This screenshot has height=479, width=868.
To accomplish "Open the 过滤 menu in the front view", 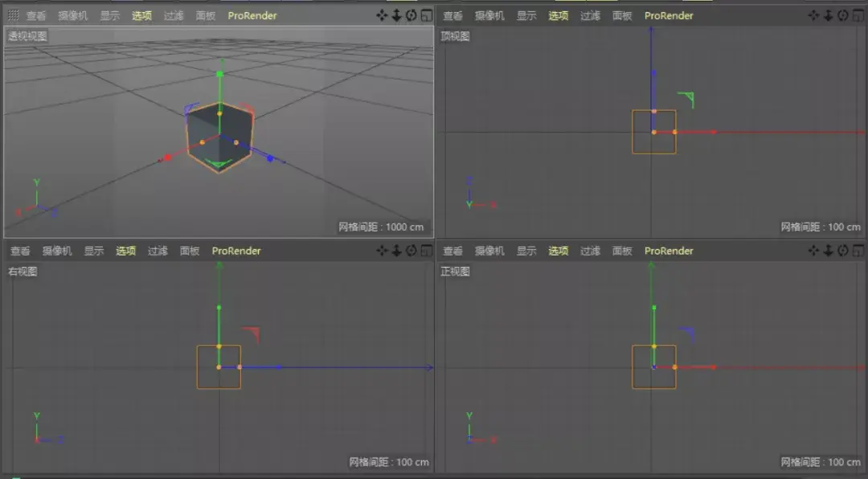I will point(590,251).
